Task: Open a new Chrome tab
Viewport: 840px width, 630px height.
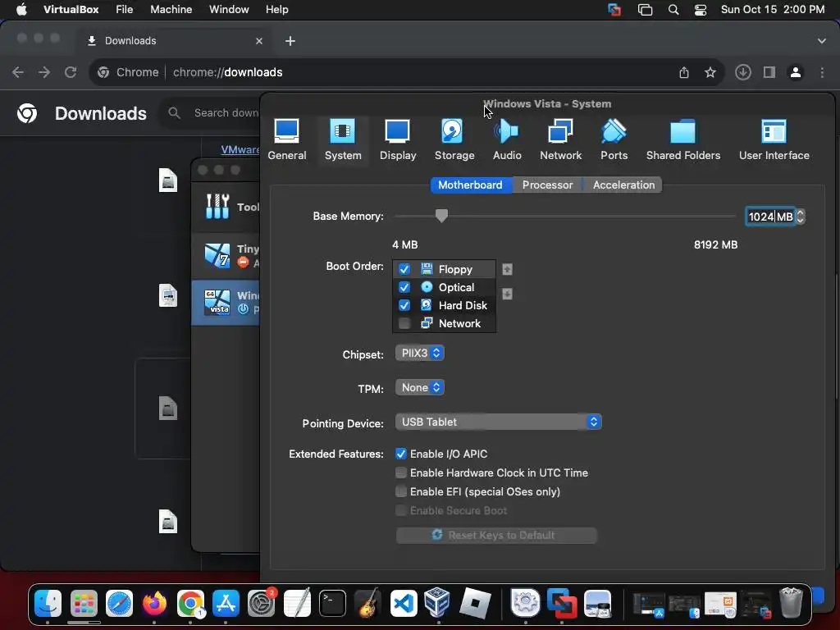Action: coord(290,41)
